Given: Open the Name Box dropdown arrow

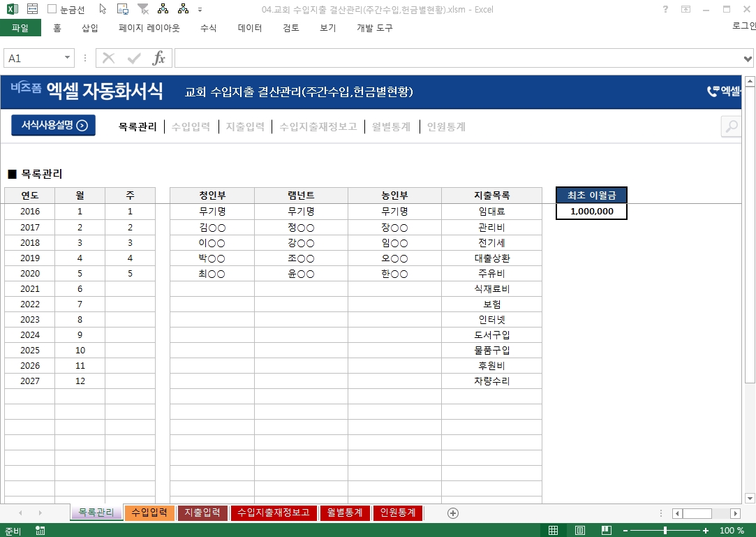Looking at the screenshot, I should pos(68,58).
